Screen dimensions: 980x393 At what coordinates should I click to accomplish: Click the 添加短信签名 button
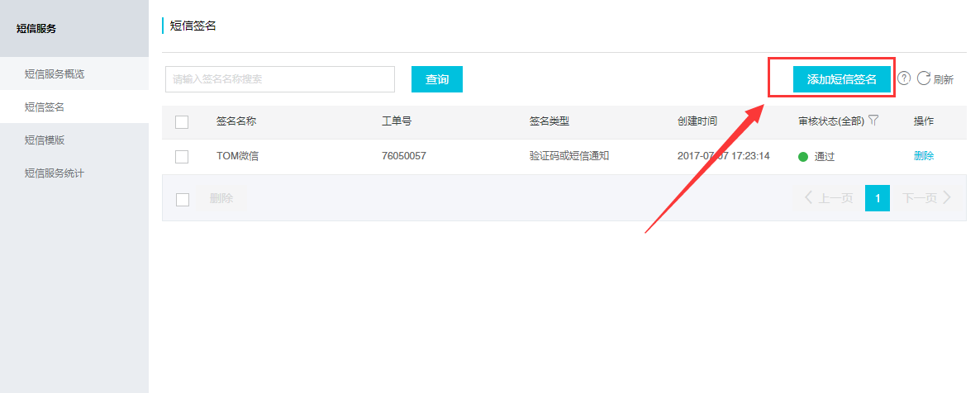click(841, 79)
